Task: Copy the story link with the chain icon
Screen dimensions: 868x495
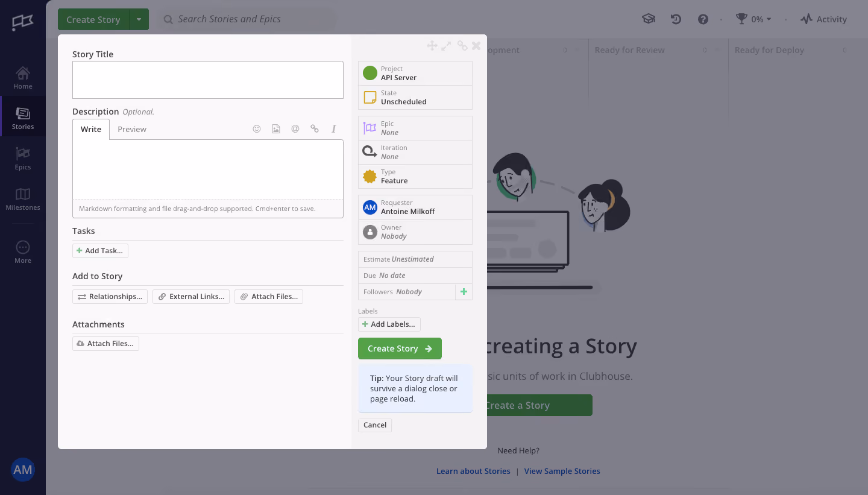Action: point(462,45)
